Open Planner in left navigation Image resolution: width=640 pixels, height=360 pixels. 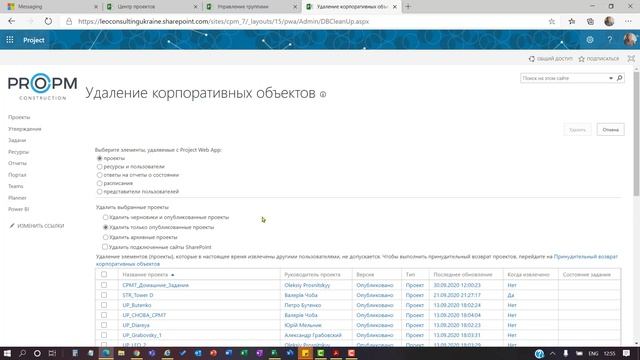[17, 198]
